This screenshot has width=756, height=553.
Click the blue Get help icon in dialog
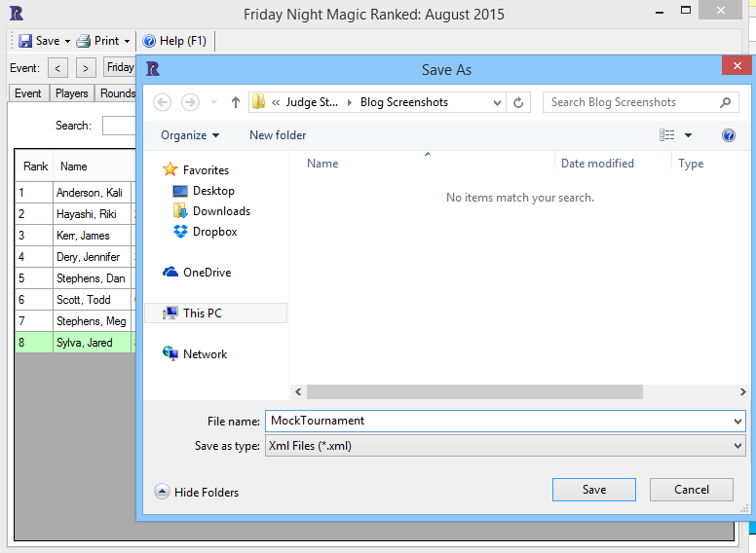[x=729, y=135]
